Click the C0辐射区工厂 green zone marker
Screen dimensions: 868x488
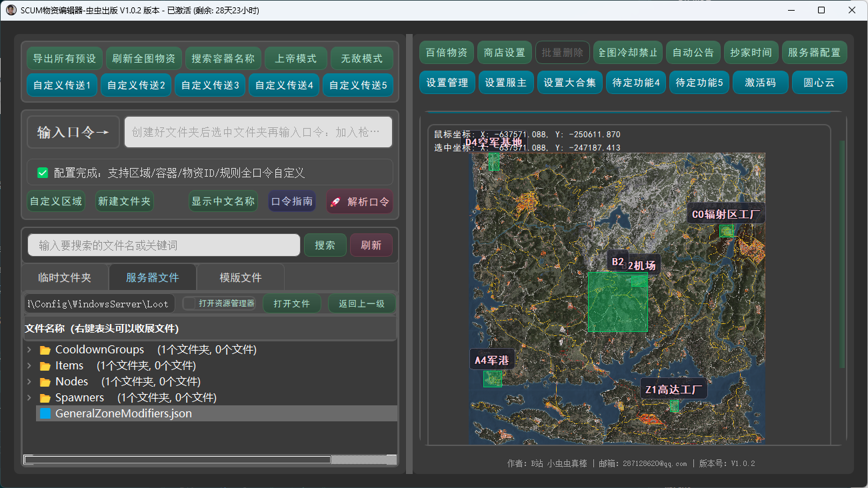coord(727,230)
